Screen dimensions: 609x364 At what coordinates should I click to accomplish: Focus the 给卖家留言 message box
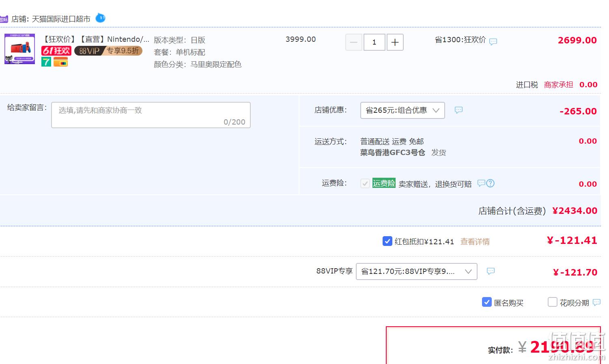(151, 115)
